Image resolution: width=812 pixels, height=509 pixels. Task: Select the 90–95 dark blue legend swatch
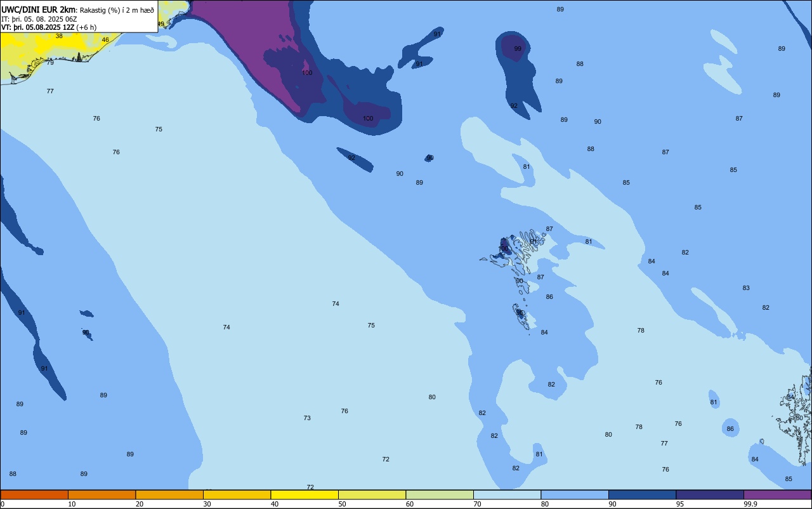tap(642, 494)
